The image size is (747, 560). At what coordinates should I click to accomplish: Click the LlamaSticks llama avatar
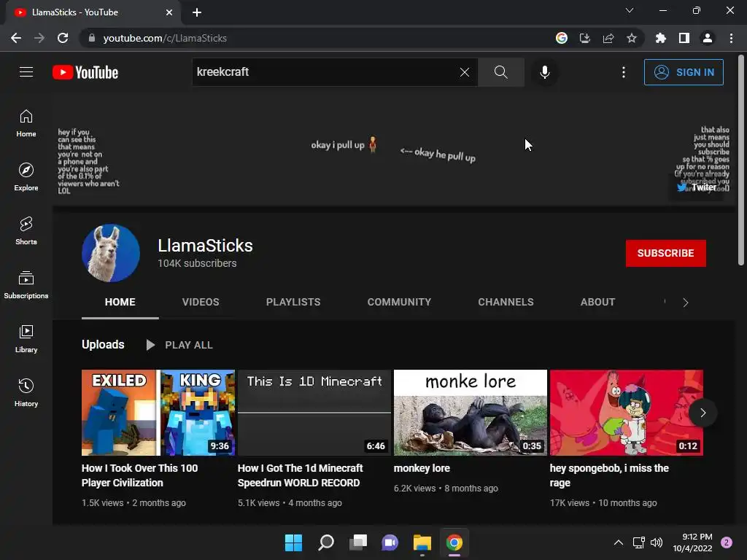[111, 253]
